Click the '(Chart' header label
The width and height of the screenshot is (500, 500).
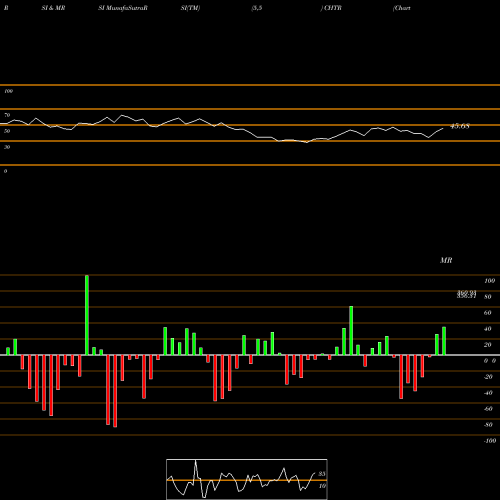(x=402, y=8)
